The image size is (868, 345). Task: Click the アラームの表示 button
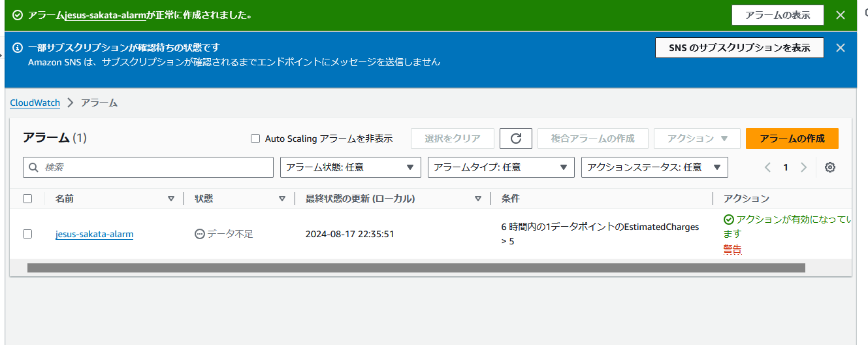click(x=778, y=15)
